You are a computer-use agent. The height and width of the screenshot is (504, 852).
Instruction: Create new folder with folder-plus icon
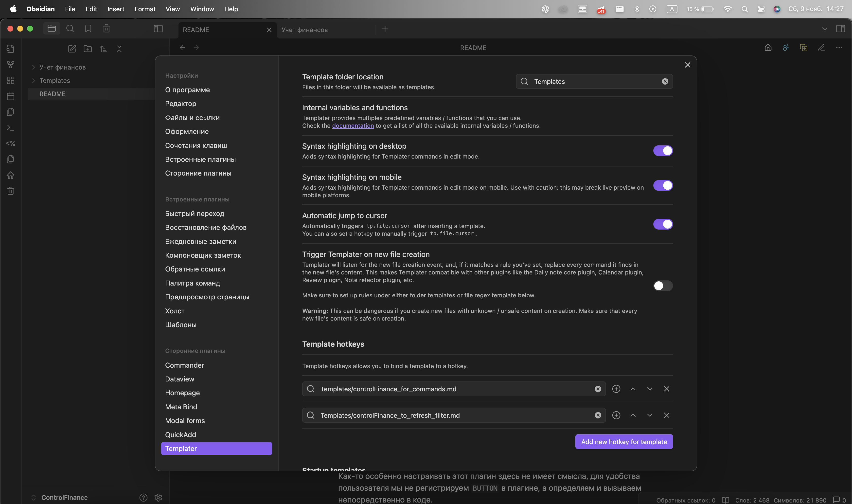(x=88, y=49)
